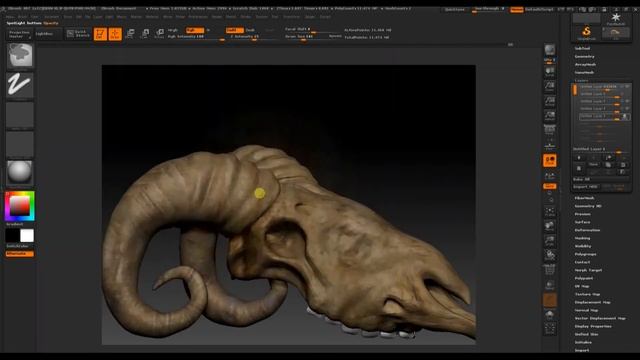Image resolution: width=640 pixels, height=360 pixels.
Task: Select the black secondary color swatch
Action: [12, 236]
